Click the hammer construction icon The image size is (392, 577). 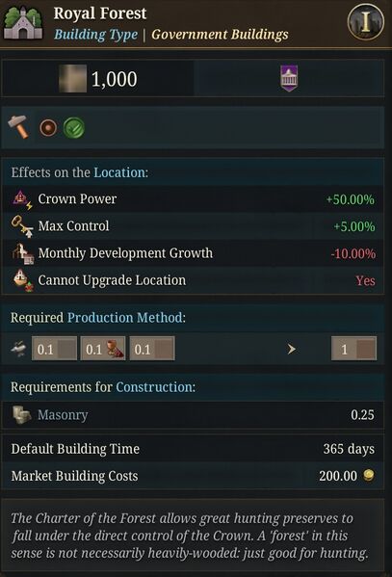[18, 127]
